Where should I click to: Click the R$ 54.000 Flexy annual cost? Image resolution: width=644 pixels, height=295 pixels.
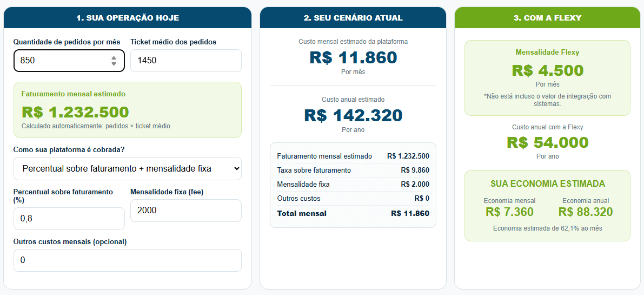point(548,142)
